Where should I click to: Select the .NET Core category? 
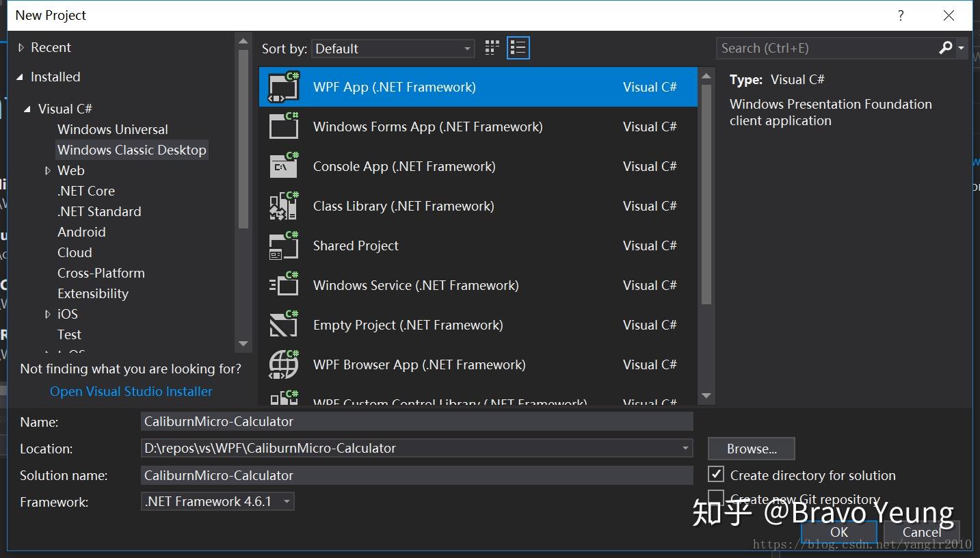pyautogui.click(x=86, y=191)
